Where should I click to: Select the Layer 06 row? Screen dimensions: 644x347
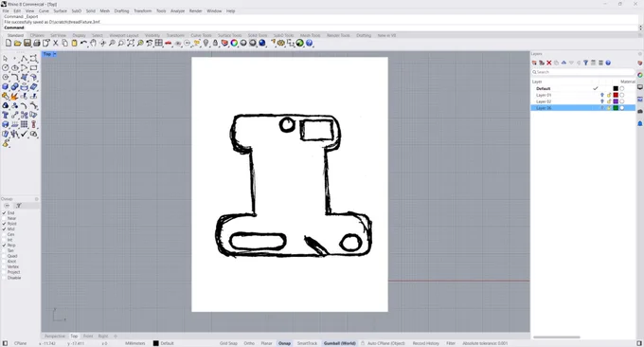[x=583, y=108]
